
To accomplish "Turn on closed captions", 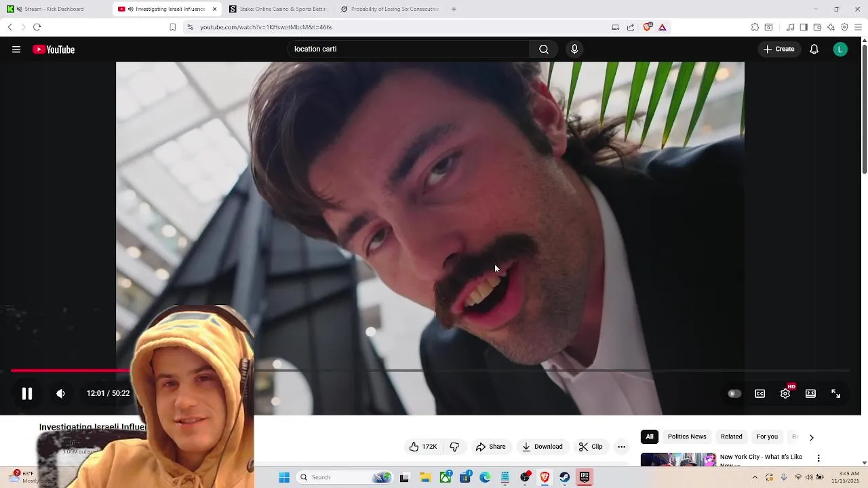I will tap(760, 394).
